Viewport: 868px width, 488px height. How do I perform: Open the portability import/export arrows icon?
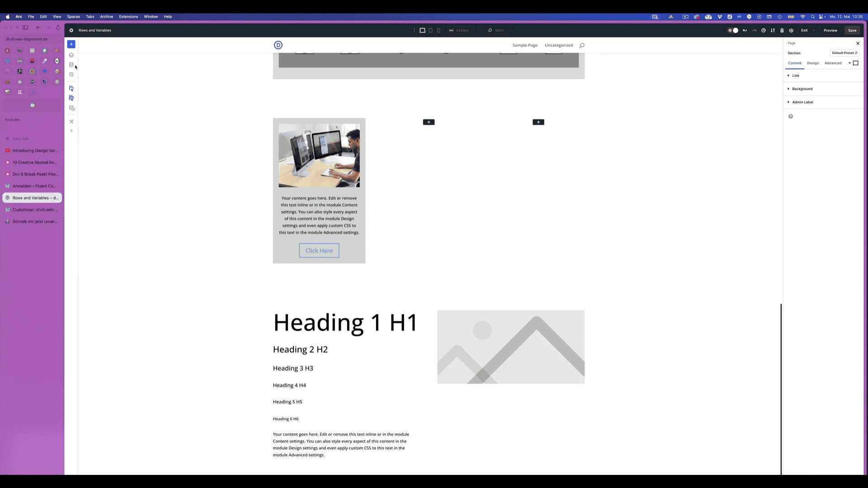point(773,30)
